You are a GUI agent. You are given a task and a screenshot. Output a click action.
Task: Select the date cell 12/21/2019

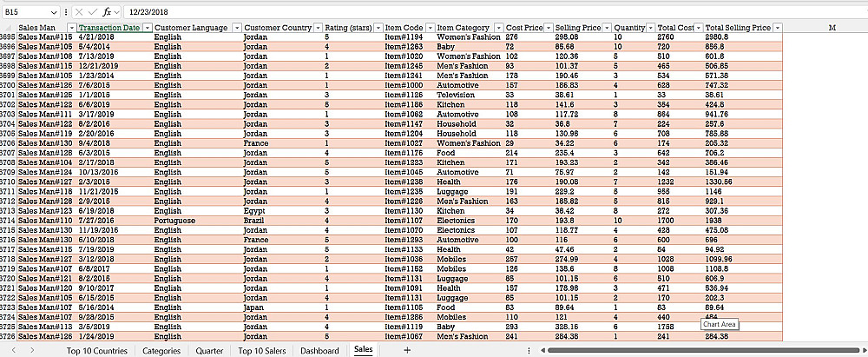[x=115, y=66]
